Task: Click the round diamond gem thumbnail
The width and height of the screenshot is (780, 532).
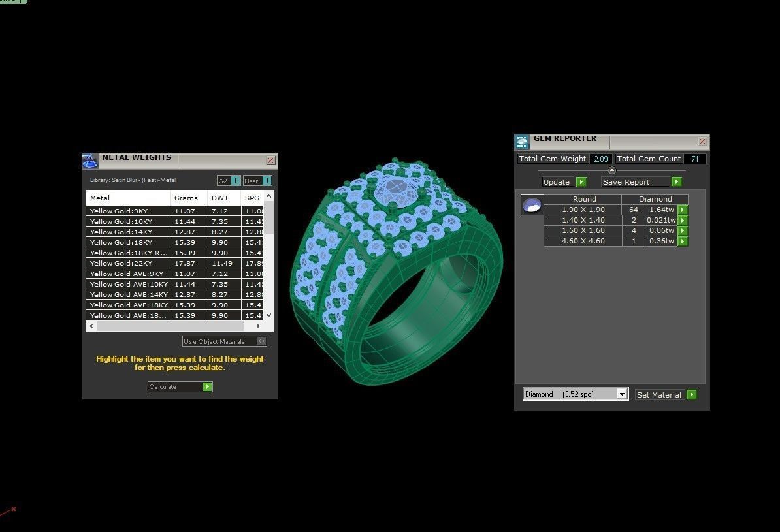Action: pyautogui.click(x=532, y=204)
